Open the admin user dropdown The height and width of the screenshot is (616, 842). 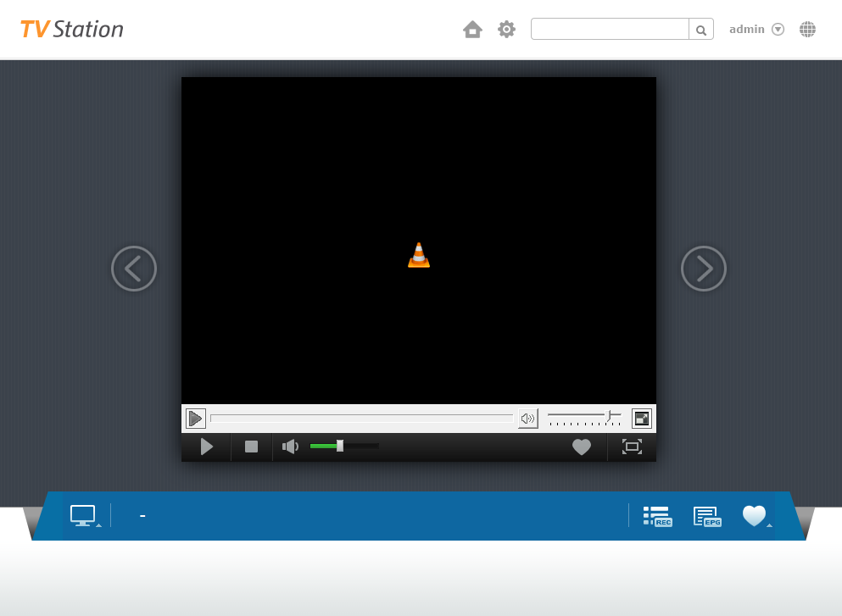coord(778,29)
